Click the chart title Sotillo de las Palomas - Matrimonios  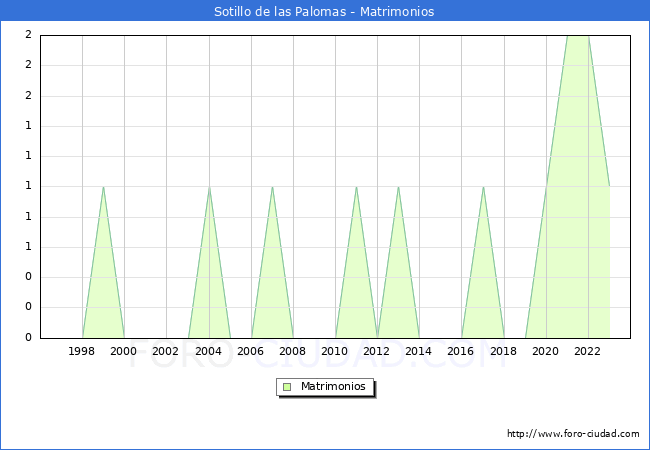coord(324,11)
